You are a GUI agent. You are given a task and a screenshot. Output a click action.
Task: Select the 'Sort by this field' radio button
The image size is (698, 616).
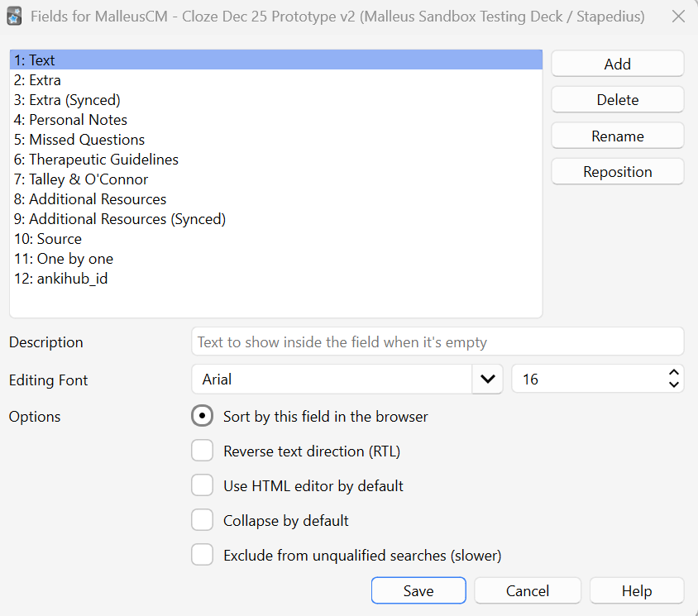[x=202, y=416]
